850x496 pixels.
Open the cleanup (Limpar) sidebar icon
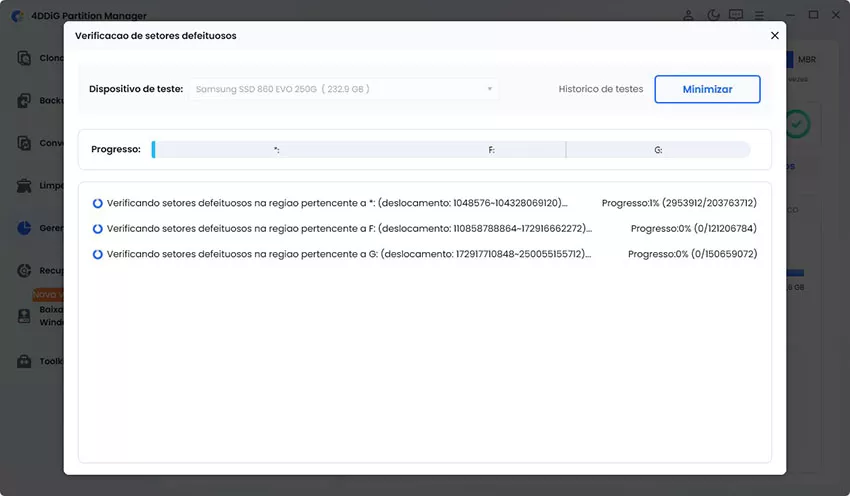click(x=24, y=185)
